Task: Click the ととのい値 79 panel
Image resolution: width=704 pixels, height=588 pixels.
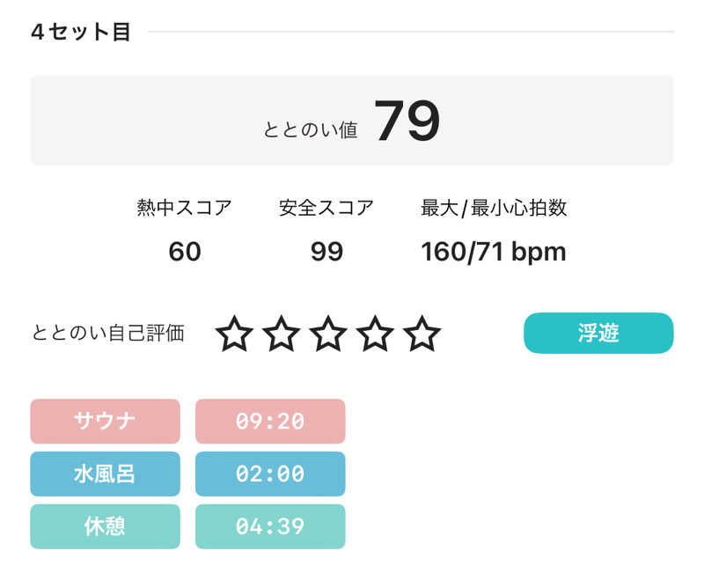Action: 352,121
